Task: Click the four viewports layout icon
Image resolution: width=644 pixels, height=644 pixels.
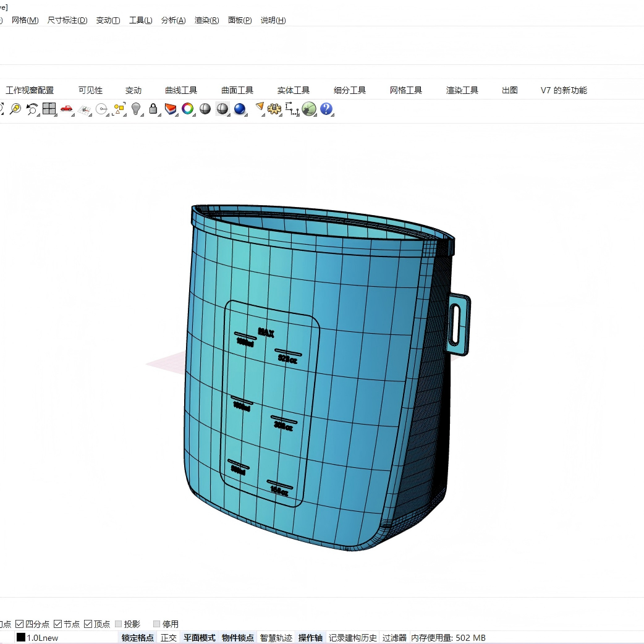Action: (x=49, y=109)
